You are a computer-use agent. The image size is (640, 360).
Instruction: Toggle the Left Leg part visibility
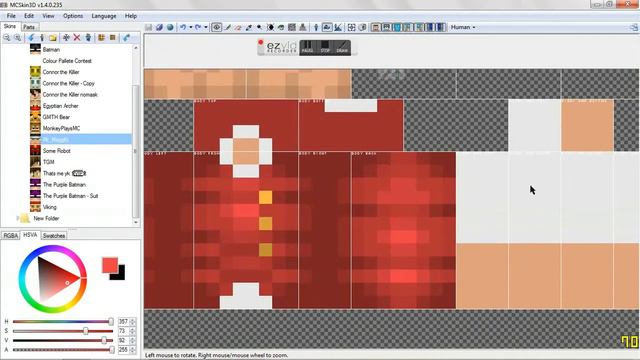coord(429,27)
